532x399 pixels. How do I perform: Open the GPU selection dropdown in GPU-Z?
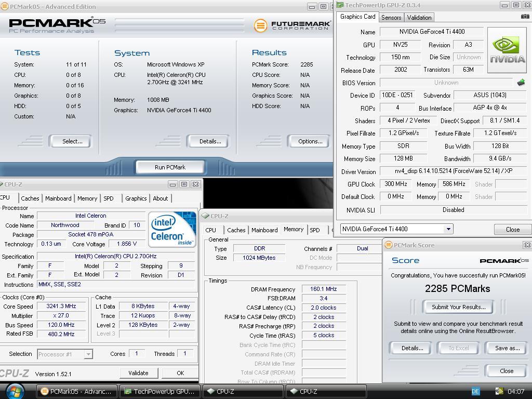click(448, 229)
